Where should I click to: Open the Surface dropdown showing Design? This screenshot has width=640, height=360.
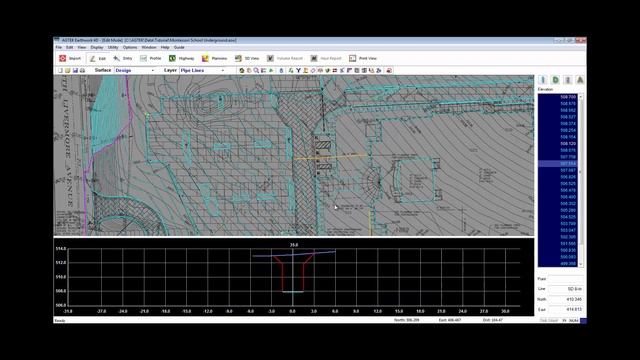point(135,71)
